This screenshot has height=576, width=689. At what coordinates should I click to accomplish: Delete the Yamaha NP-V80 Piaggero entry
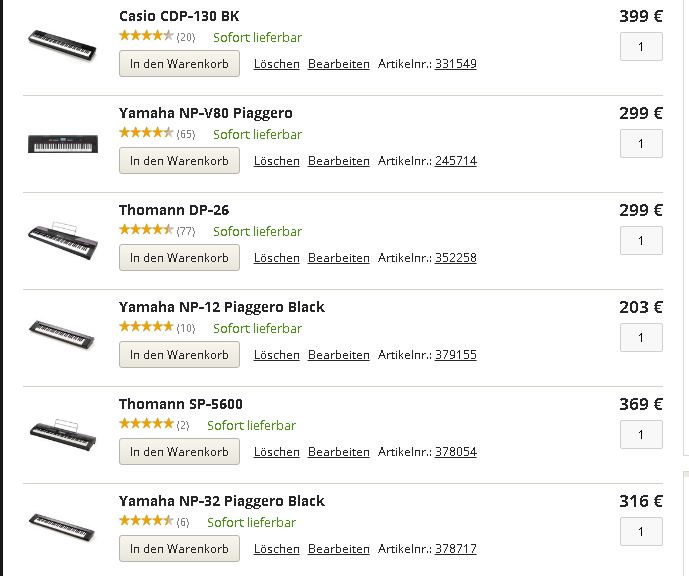[277, 161]
